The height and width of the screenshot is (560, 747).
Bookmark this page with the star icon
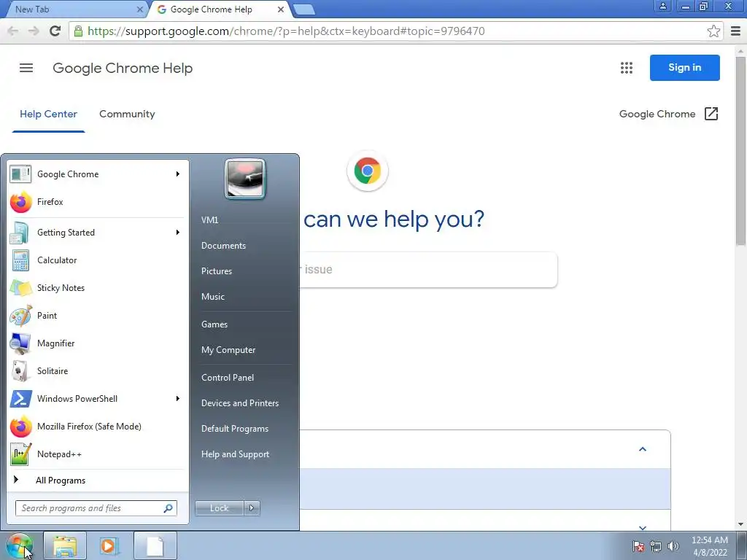713,31
